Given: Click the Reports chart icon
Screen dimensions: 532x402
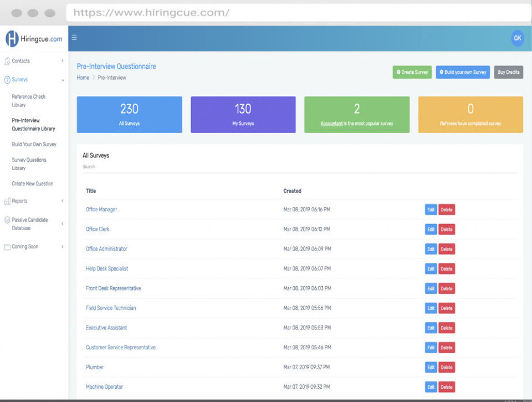Looking at the screenshot, I should 7,201.
